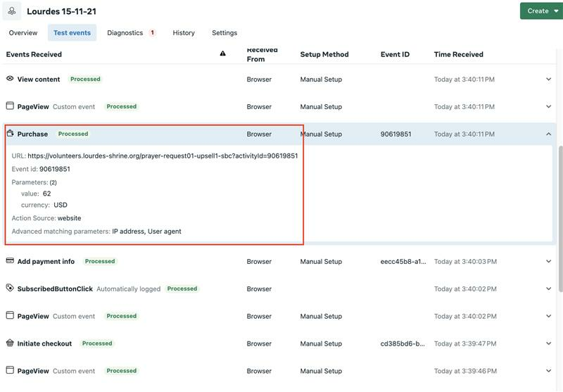Viewport: 563px width, 392px height.
Task: Click the pixel icon beside Lourdes 15-11-21
Action: [12, 11]
